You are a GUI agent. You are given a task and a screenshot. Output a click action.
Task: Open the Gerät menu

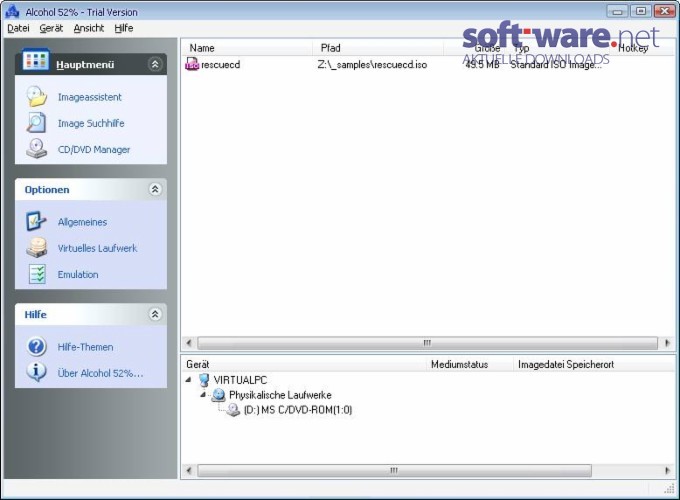point(51,28)
